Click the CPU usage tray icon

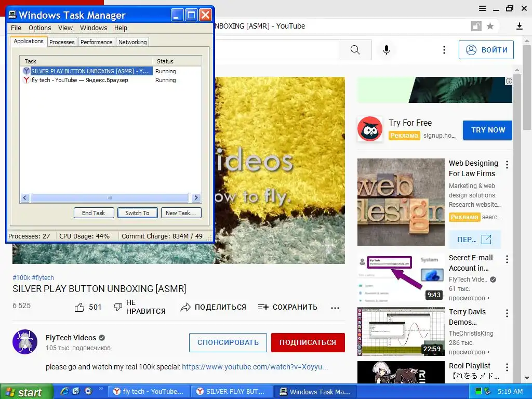pos(478,392)
